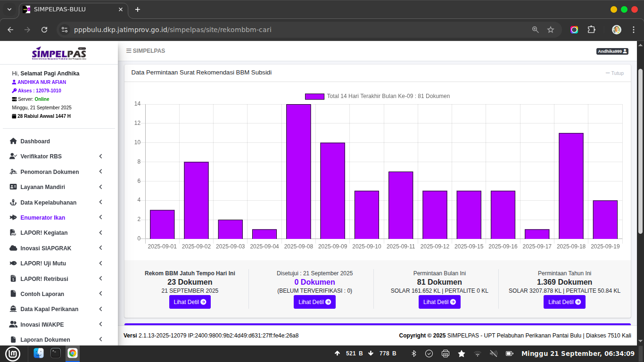
Task: Click the browser address bar URL
Action: click(173, 30)
